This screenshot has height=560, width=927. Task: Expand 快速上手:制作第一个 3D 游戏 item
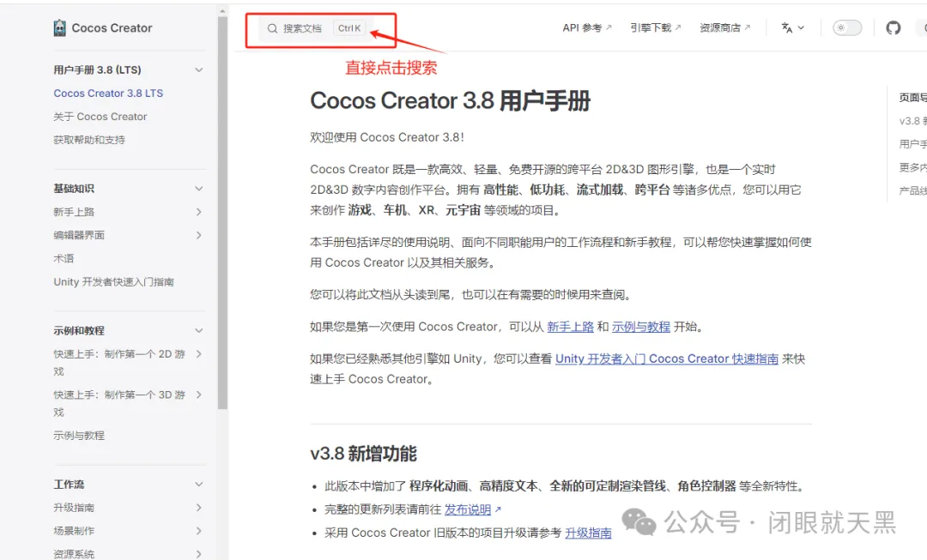(198, 394)
